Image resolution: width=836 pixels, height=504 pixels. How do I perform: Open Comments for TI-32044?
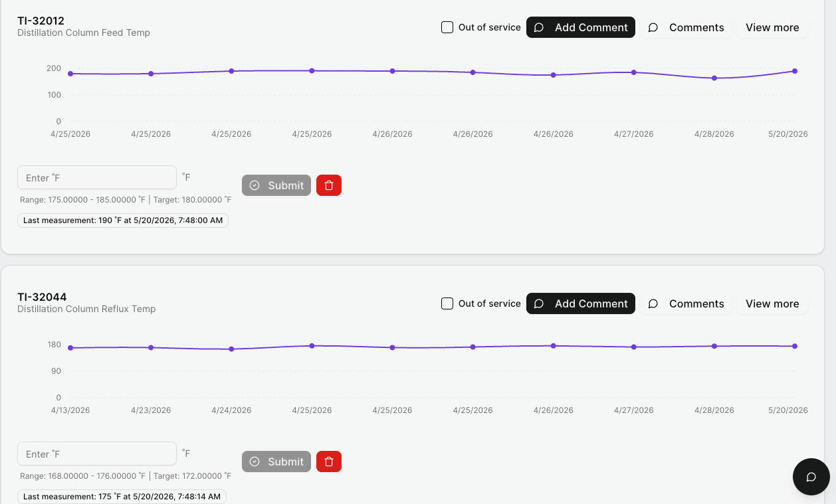click(686, 303)
